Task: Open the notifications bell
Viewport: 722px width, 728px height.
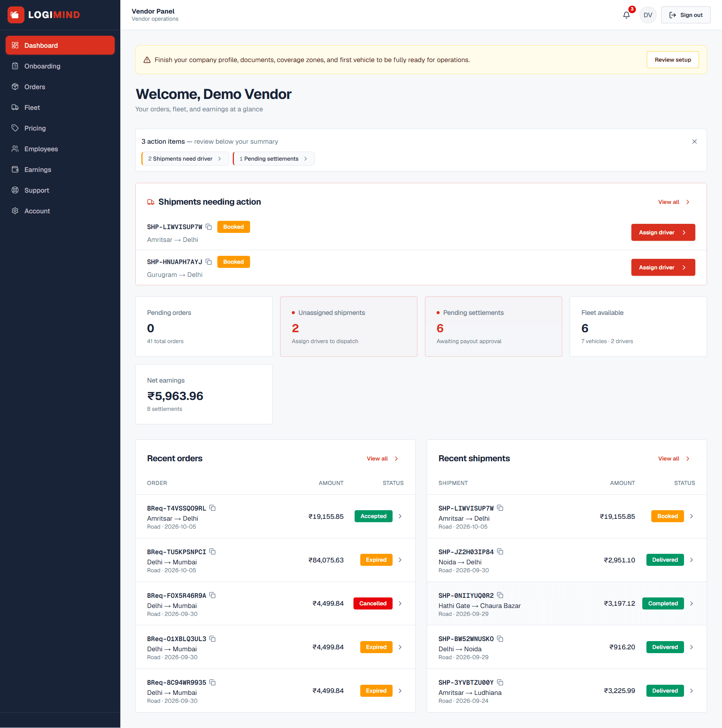Action: [x=626, y=15]
